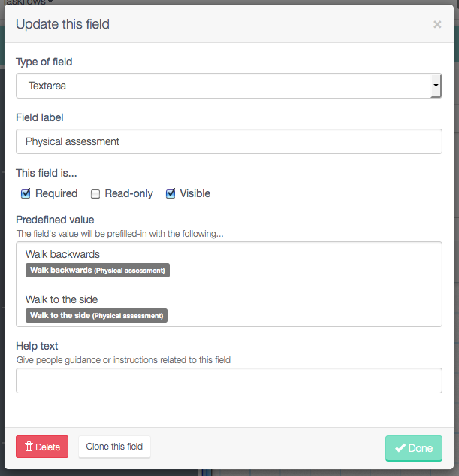Screen dimensions: 459x476
Task: Click the Visible label text
Action: click(195, 193)
